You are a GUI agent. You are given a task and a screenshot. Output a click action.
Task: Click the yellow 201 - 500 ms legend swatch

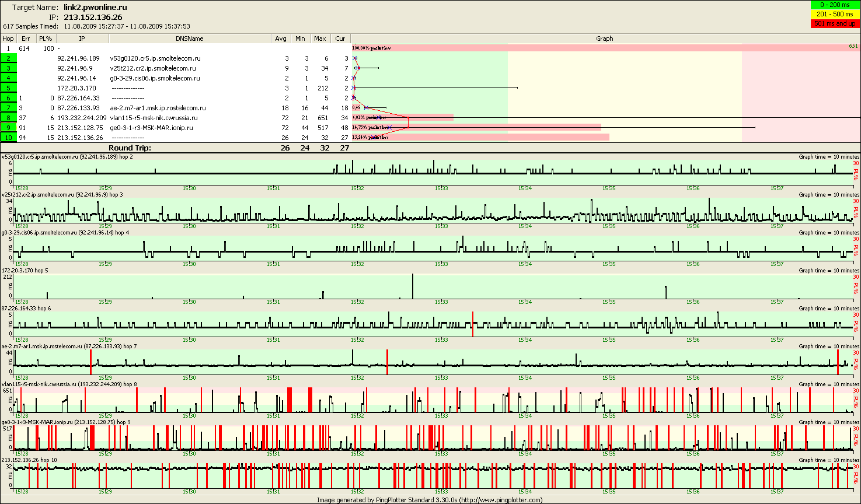[835, 14]
